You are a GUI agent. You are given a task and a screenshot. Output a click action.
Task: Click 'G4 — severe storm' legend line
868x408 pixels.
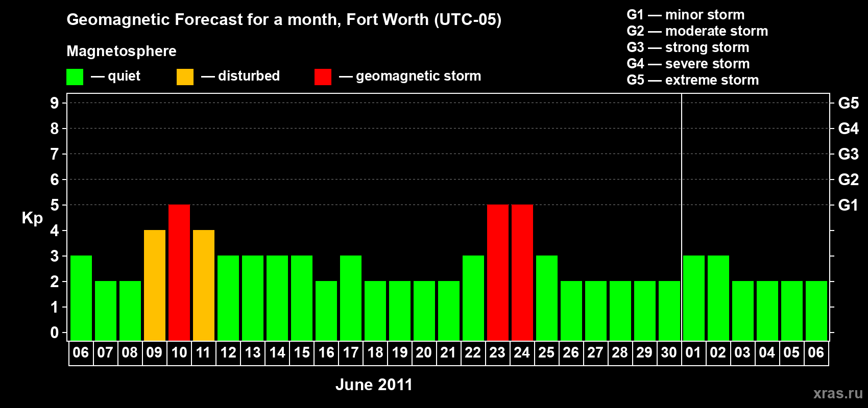coord(688,64)
